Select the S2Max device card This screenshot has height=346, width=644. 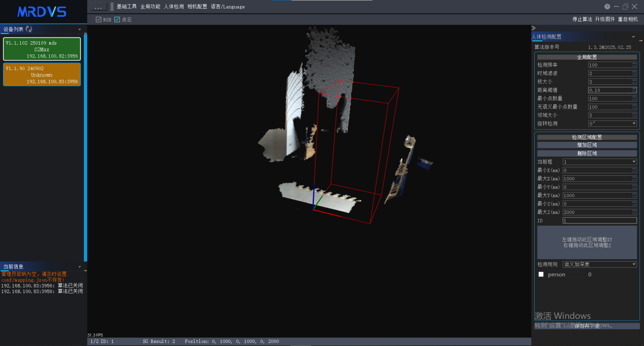[42, 49]
